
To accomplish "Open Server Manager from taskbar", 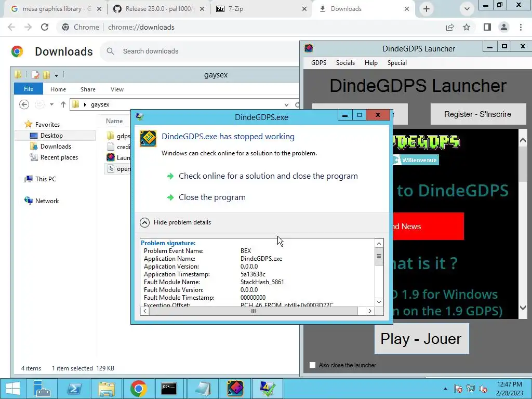I will tap(42, 389).
